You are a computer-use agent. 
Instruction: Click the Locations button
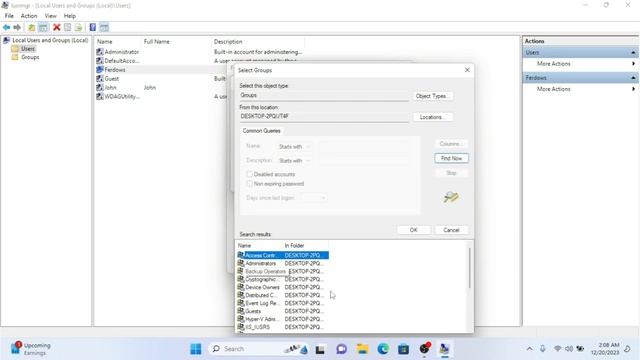[x=433, y=117]
